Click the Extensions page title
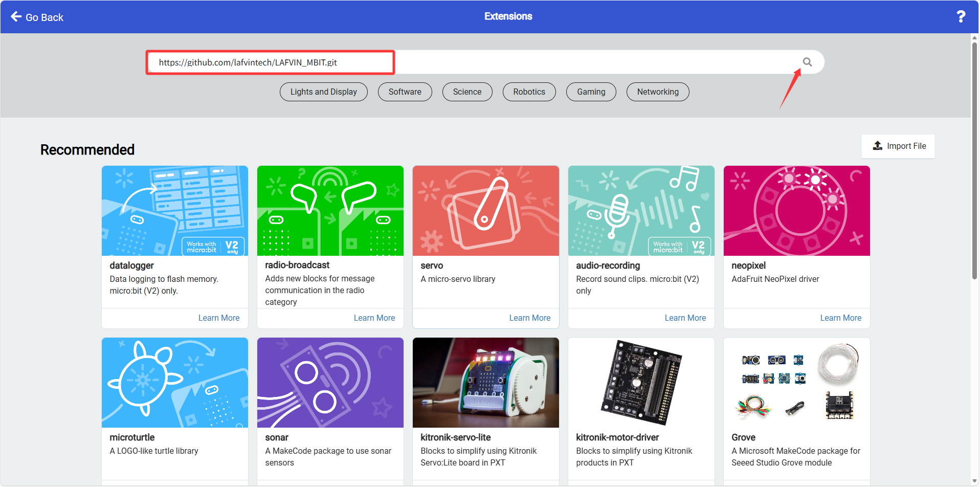This screenshot has width=980, height=487. [508, 16]
